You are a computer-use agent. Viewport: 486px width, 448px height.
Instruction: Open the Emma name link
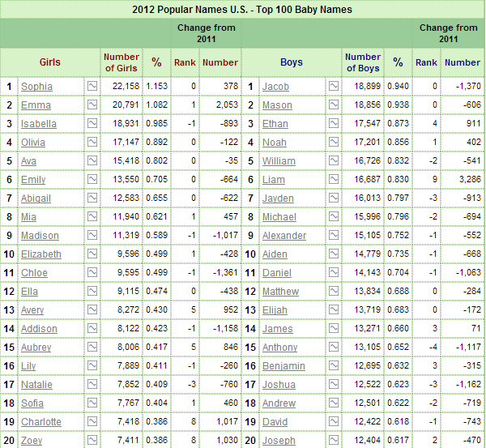(36, 105)
